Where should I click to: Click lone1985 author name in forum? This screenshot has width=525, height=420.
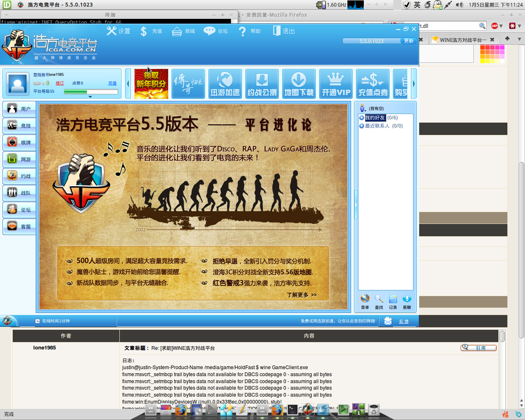point(44,348)
